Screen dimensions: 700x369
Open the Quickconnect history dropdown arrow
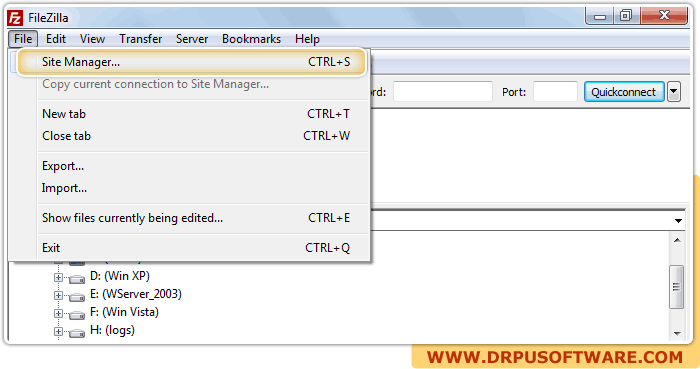pos(674,92)
